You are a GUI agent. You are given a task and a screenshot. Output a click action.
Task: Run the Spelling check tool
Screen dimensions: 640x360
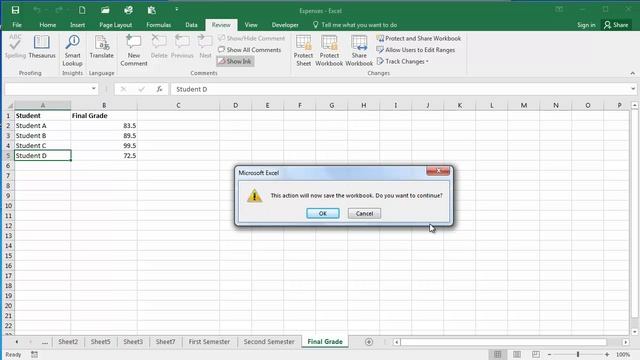16,46
